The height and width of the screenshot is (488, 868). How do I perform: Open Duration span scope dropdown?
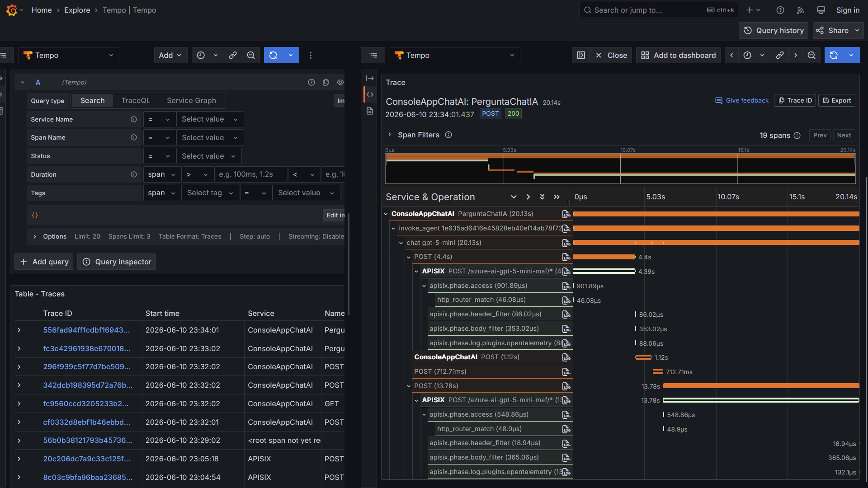[162, 174]
